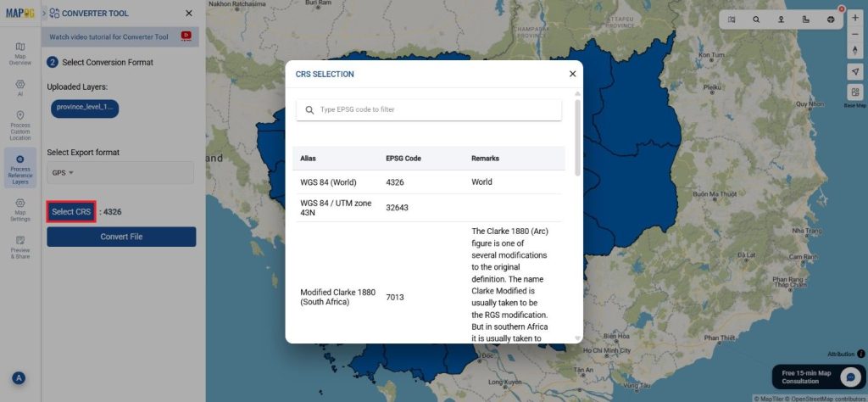Open Preview & Share in the sidebar
Image resolution: width=868 pixels, height=402 pixels.
pyautogui.click(x=20, y=247)
